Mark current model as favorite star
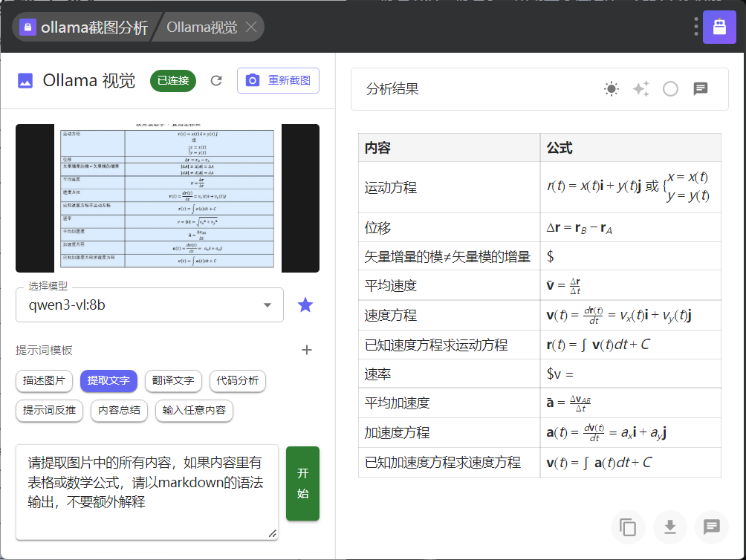The height and width of the screenshot is (560, 746). click(x=305, y=305)
